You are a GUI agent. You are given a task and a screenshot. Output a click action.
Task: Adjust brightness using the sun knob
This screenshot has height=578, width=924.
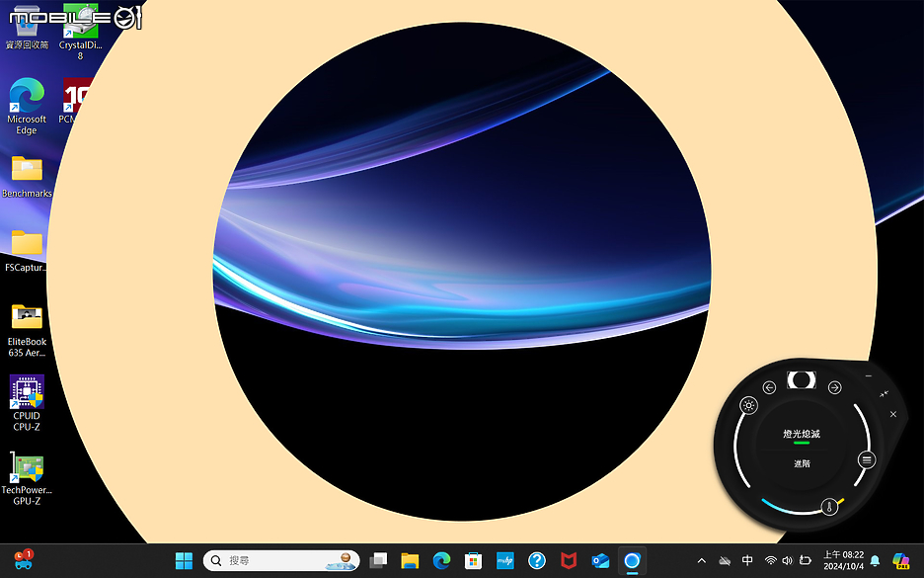tap(748, 405)
